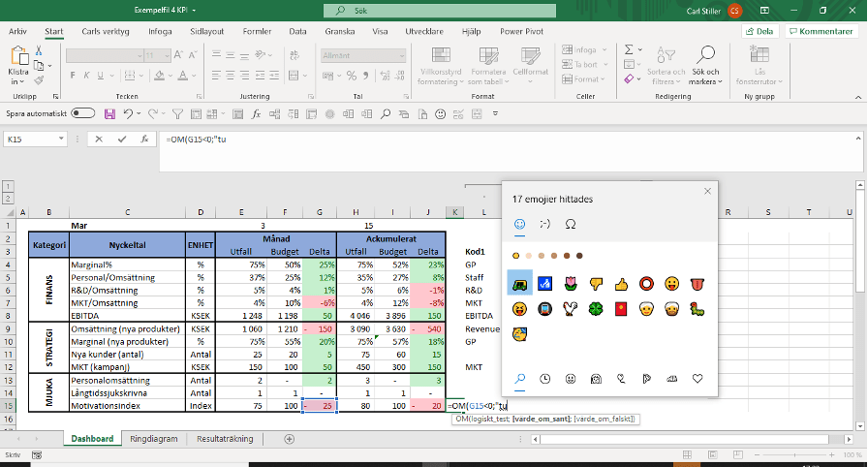Switch to the Ringdiagram sheet tab

tap(154, 439)
